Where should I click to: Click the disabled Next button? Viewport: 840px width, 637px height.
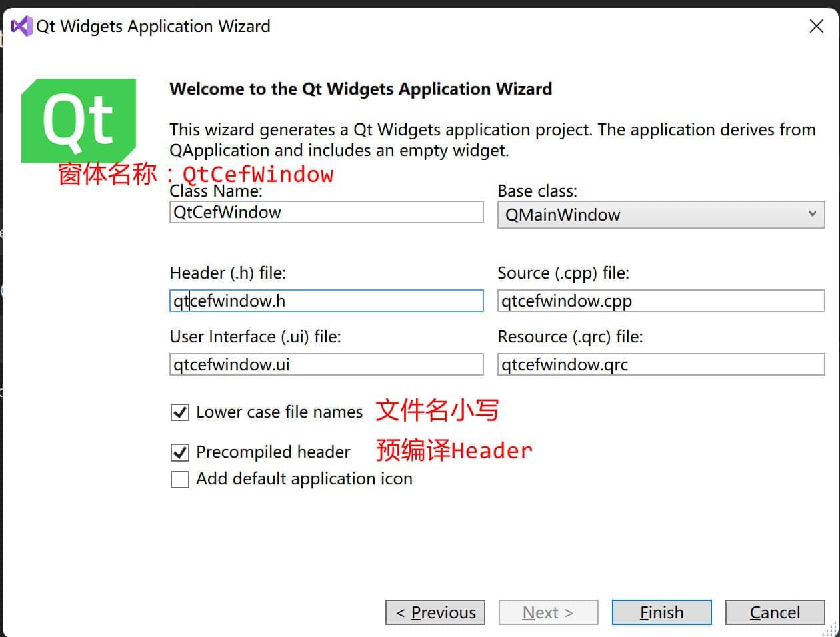548,612
